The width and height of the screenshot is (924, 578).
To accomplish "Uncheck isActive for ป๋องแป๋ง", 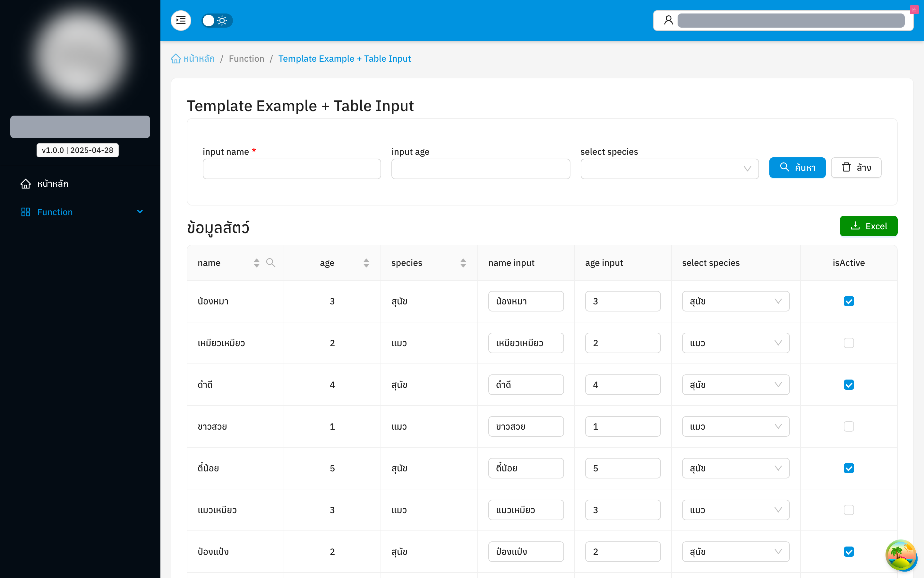I will click(x=848, y=552).
